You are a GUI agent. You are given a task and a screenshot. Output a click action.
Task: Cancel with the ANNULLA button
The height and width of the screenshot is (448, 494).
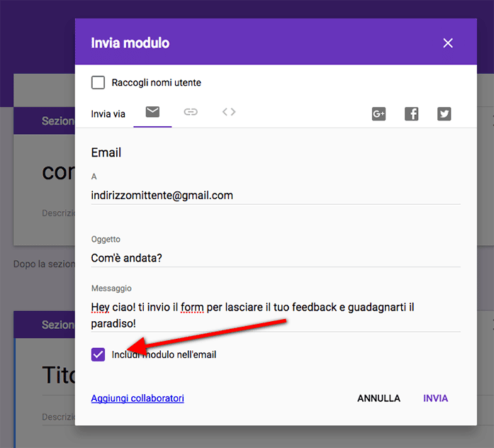378,398
